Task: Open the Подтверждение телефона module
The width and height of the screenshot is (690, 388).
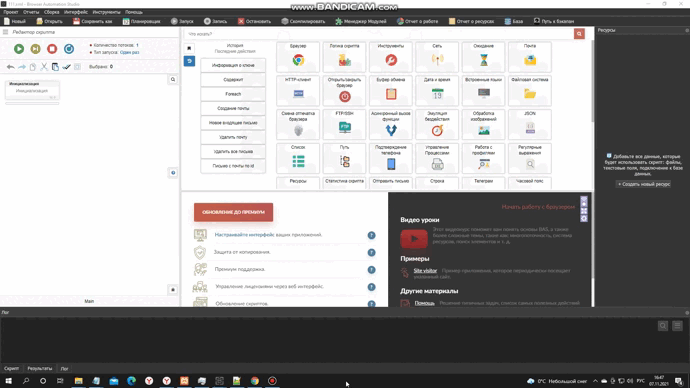Action: (x=391, y=158)
